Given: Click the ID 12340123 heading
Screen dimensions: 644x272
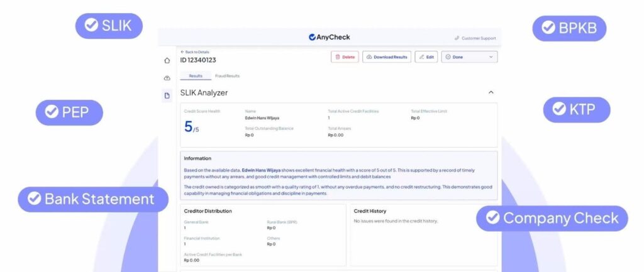Looking at the screenshot, I should pos(198,60).
